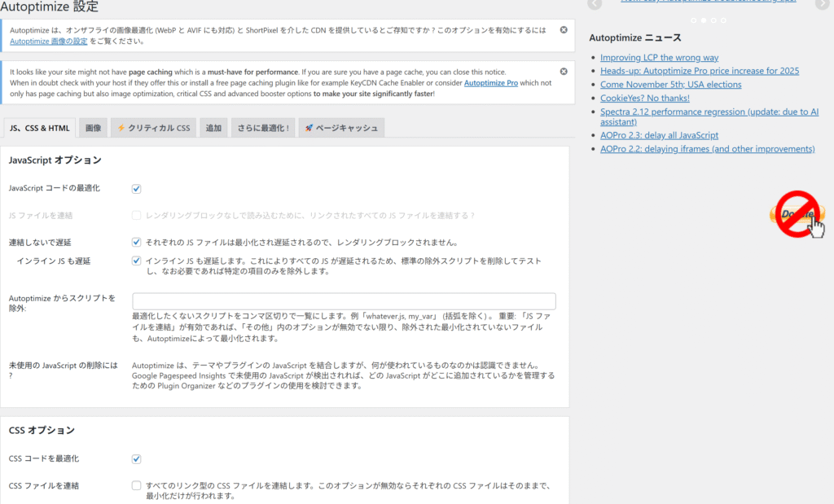Image resolution: width=834 pixels, height=504 pixels.
Task: Open the ページキャッシュ tab
Action: pos(341,128)
